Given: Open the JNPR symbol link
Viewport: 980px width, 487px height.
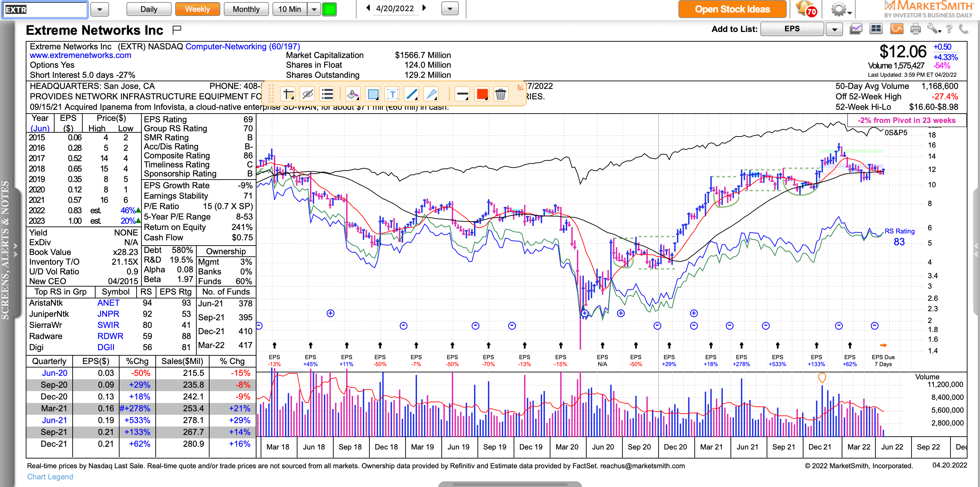Looking at the screenshot, I should tap(108, 314).
